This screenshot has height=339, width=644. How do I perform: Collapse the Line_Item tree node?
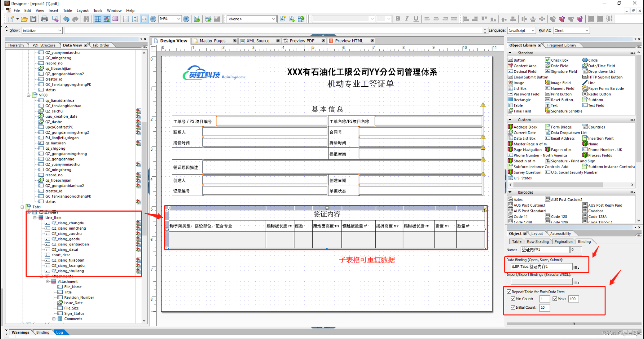click(35, 218)
